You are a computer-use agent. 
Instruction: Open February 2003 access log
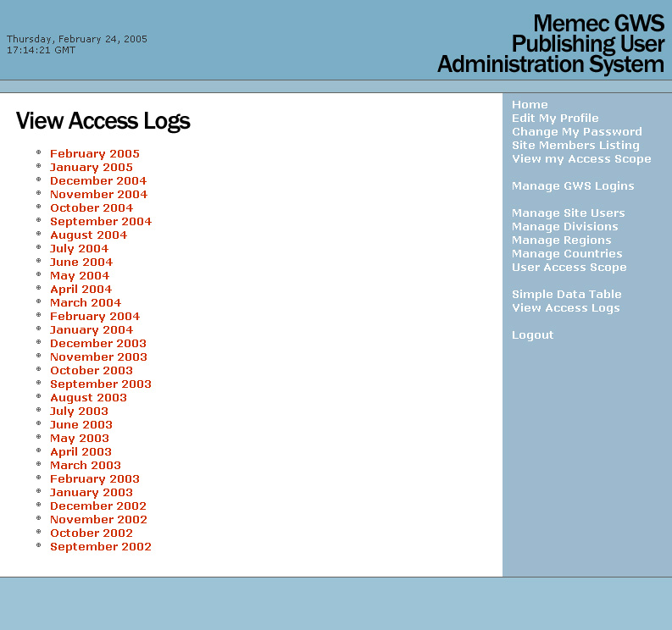tap(95, 478)
